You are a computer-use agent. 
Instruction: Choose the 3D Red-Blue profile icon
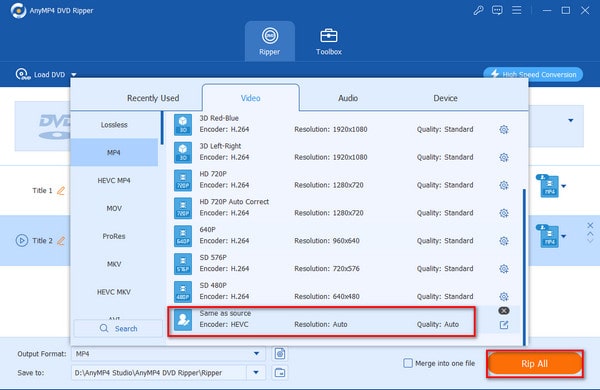[183, 124]
